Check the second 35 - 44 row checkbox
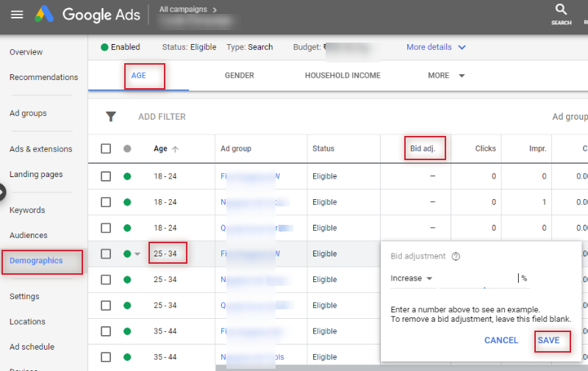This screenshot has height=371, width=588. (x=106, y=357)
